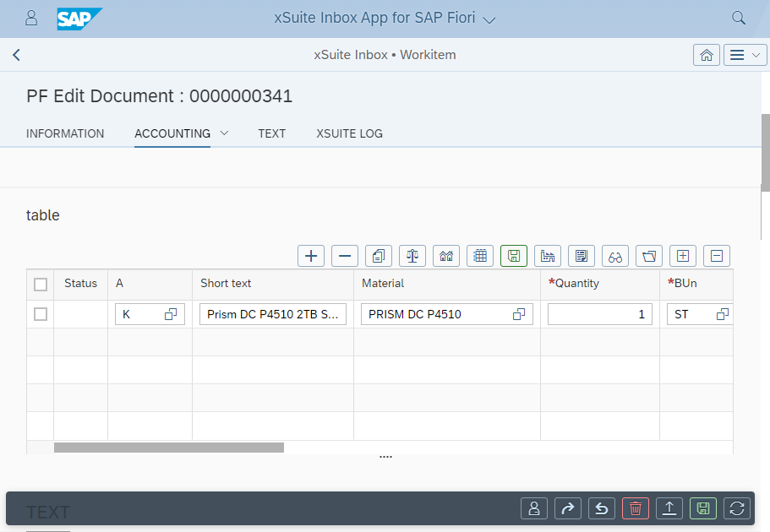This screenshot has width=770, height=532.
Task: Click the undo arrow icon in the bottom bar
Action: 601,508
